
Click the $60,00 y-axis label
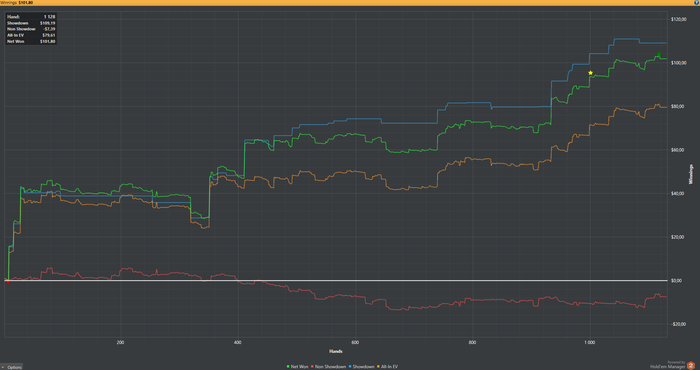[x=678, y=150]
